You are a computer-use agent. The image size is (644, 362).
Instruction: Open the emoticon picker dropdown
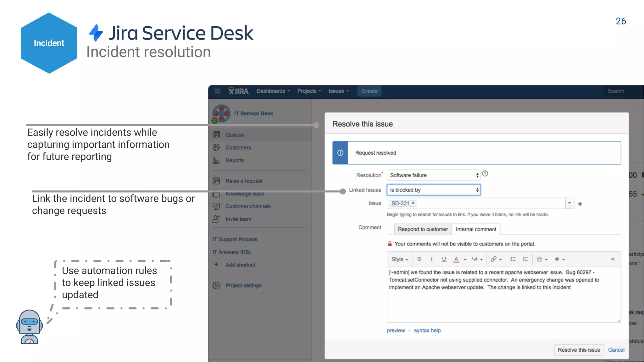point(542,259)
